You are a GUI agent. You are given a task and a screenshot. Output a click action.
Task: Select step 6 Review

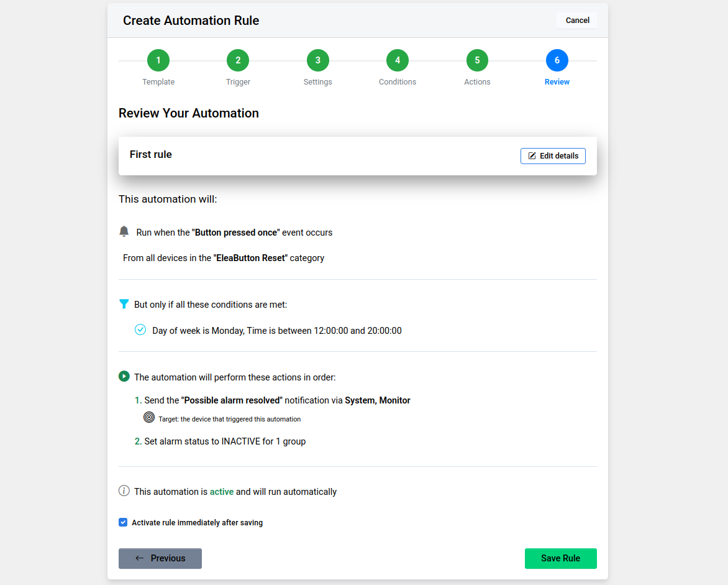point(557,60)
